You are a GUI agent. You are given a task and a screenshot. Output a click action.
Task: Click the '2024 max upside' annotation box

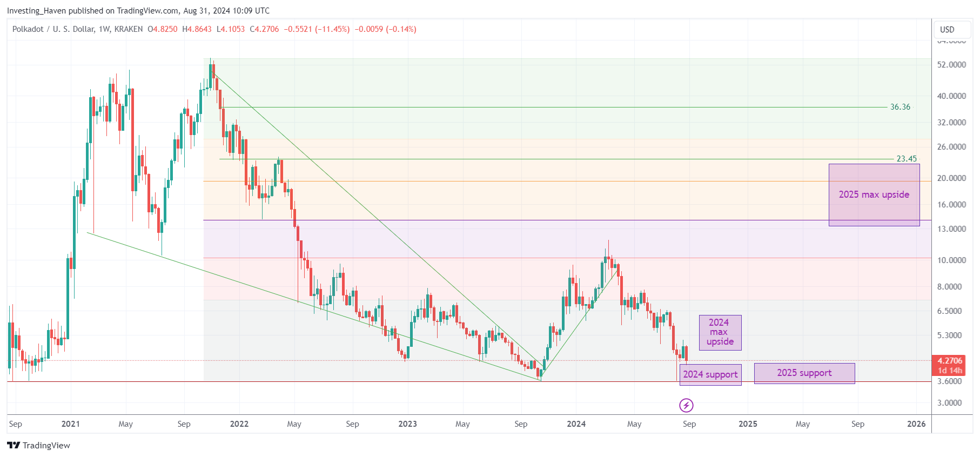click(x=720, y=333)
